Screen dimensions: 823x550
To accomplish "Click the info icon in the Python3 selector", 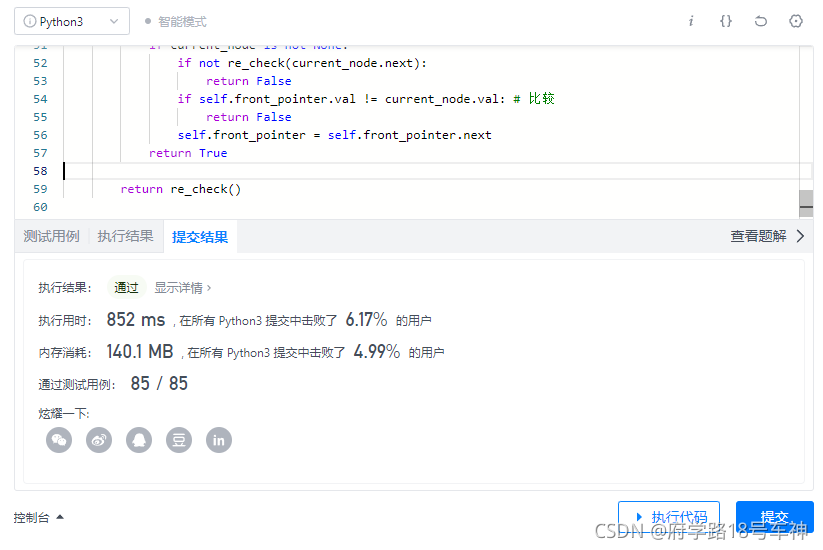I will [x=30, y=21].
